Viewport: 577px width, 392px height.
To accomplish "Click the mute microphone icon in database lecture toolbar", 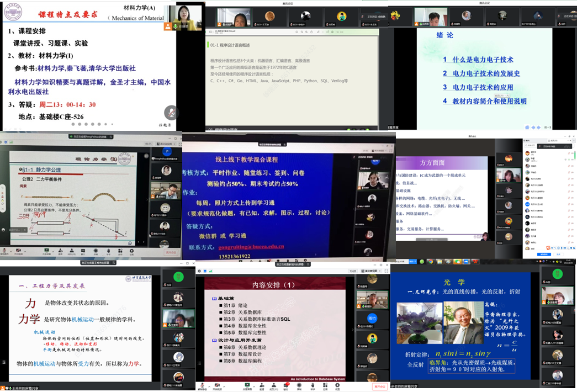I will point(203,385).
